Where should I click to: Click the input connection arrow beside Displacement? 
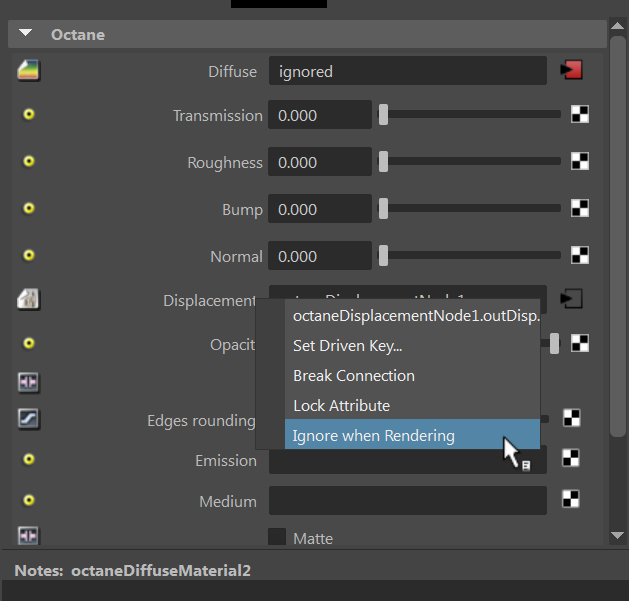coord(572,299)
